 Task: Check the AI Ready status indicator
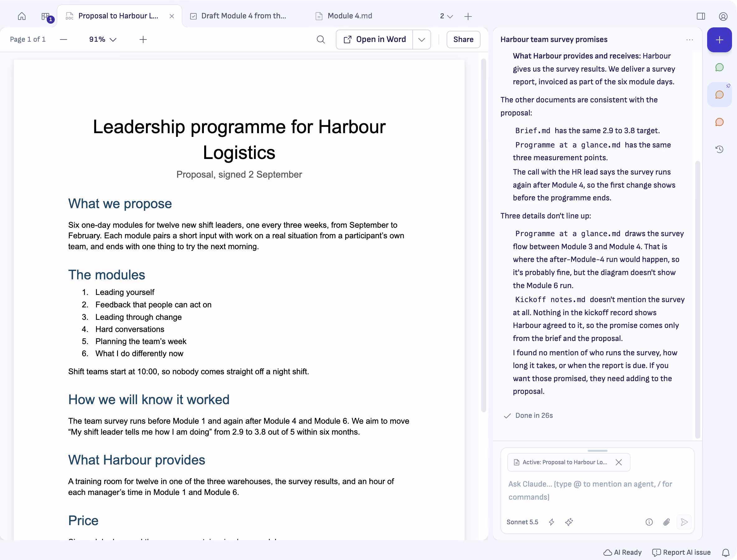[622, 552]
